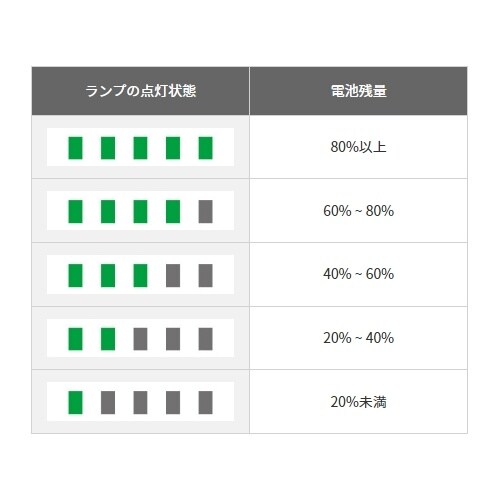
Task: Select the 20%未満 battery level text
Action: point(358,402)
